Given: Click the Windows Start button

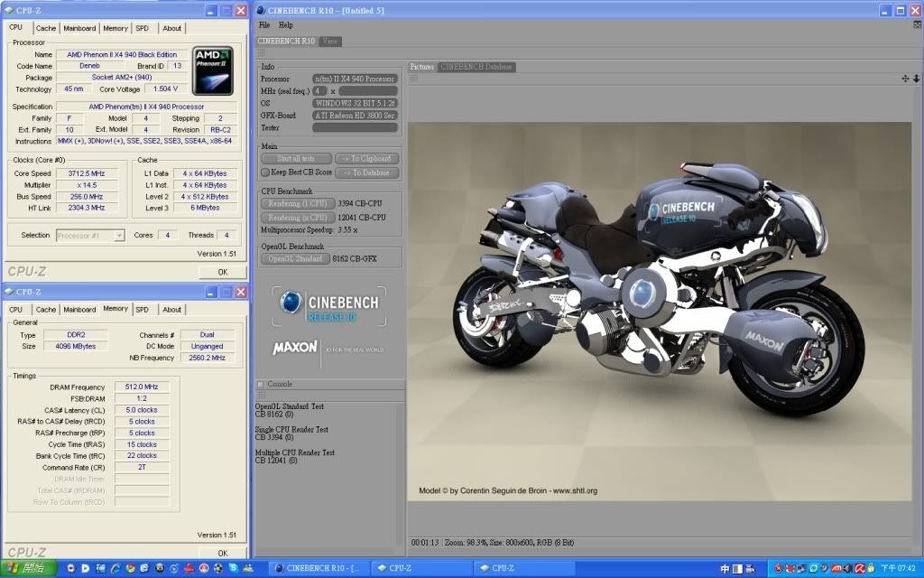Looking at the screenshot, I should click(28, 569).
